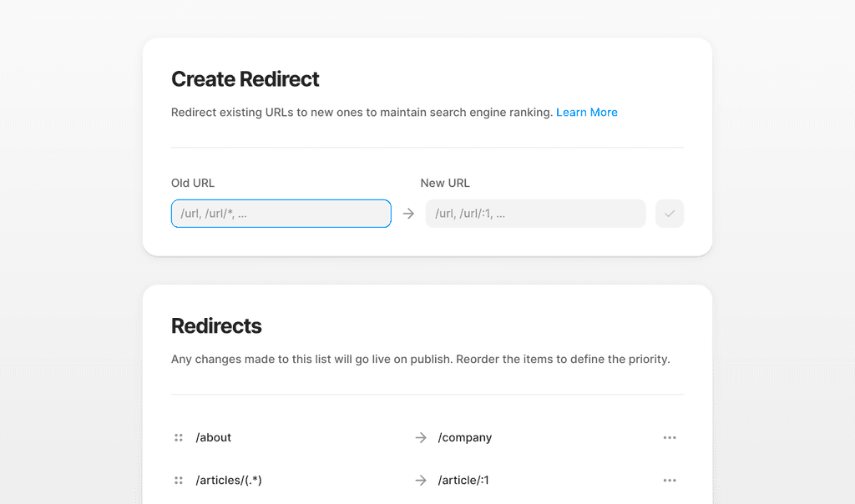Focus the Old URL input field

[x=281, y=214]
